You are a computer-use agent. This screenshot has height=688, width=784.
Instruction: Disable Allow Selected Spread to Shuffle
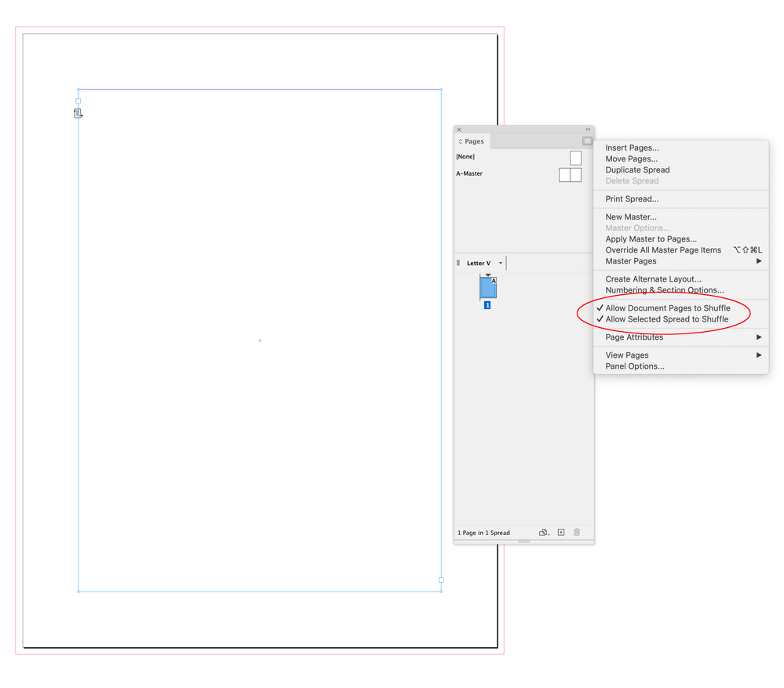tap(663, 319)
